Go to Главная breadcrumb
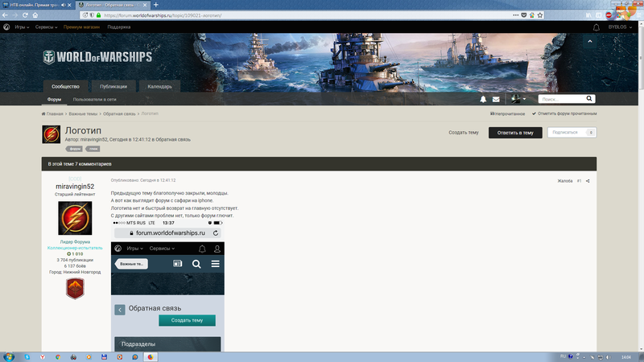This screenshot has width=644, height=362. click(52, 113)
